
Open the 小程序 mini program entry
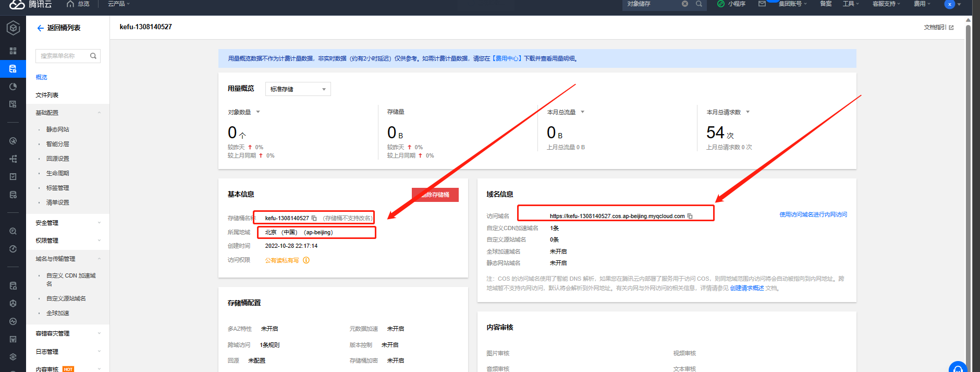pos(731,4)
